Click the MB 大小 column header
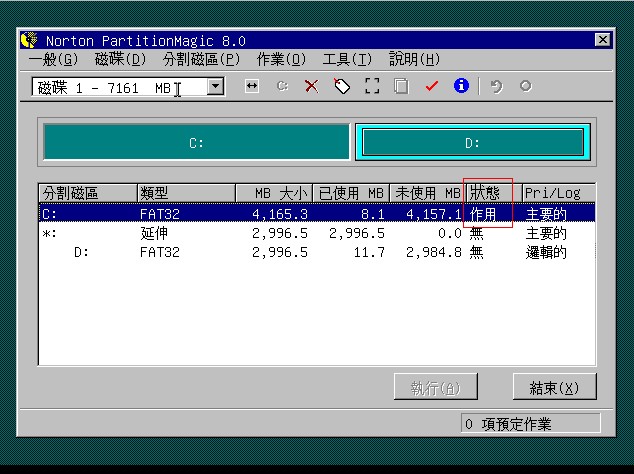 click(274, 193)
